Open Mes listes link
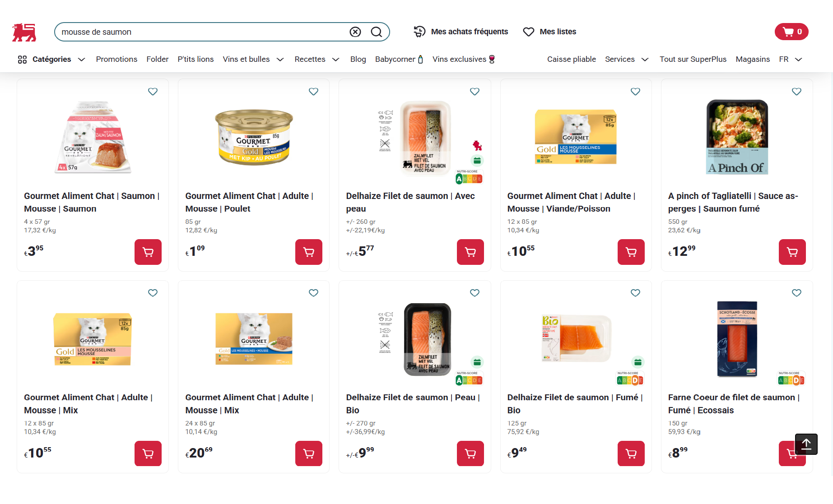The width and height of the screenshot is (833, 504). [x=549, y=32]
